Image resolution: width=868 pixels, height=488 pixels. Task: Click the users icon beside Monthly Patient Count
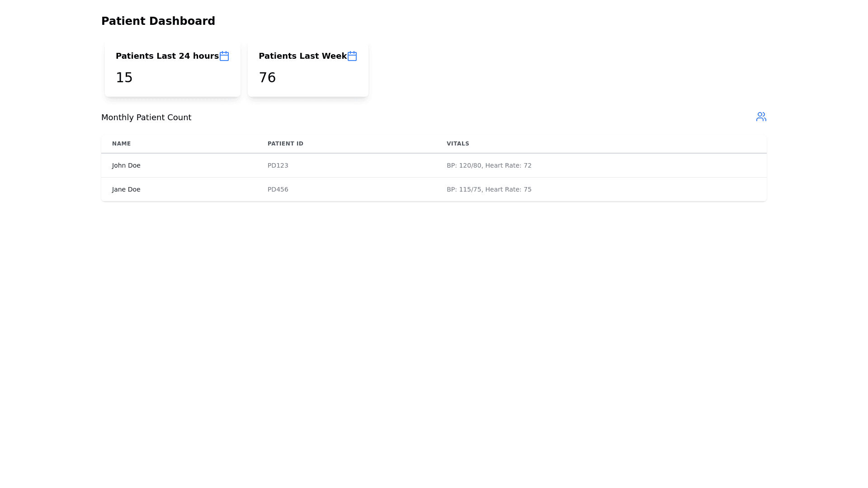[761, 117]
